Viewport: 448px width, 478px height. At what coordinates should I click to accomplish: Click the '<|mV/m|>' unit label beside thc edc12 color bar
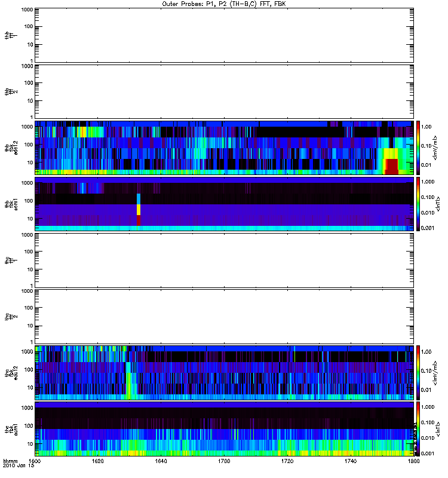pyautogui.click(x=435, y=372)
